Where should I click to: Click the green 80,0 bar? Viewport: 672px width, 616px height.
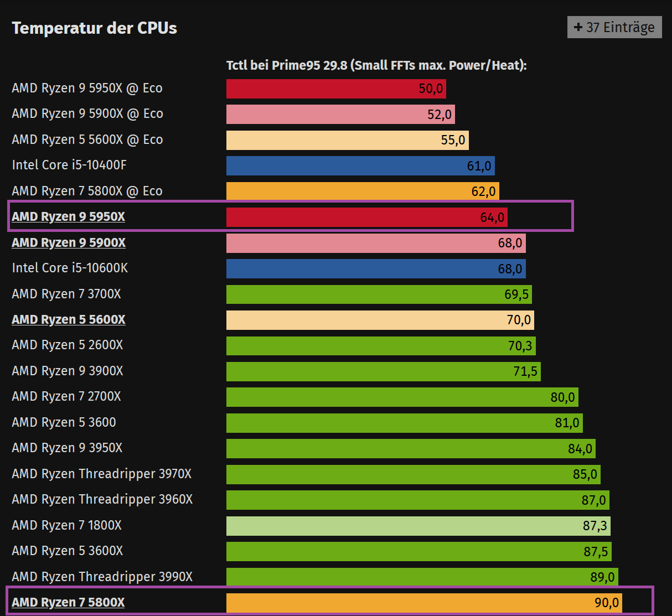pyautogui.click(x=402, y=397)
